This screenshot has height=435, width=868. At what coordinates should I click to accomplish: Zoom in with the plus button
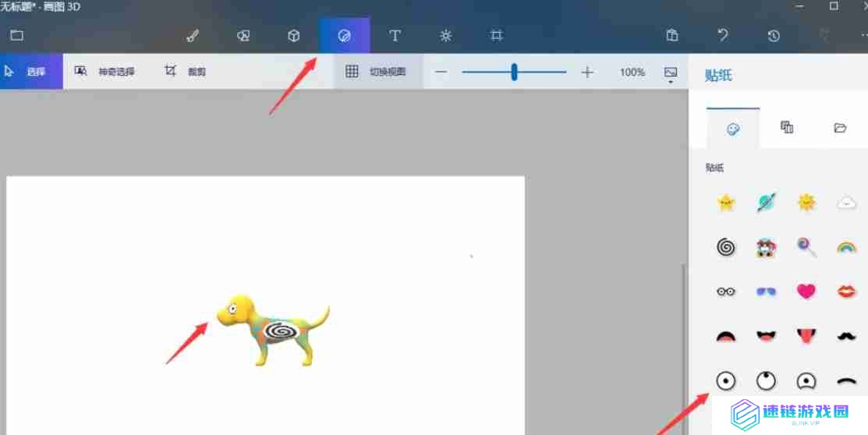(587, 72)
